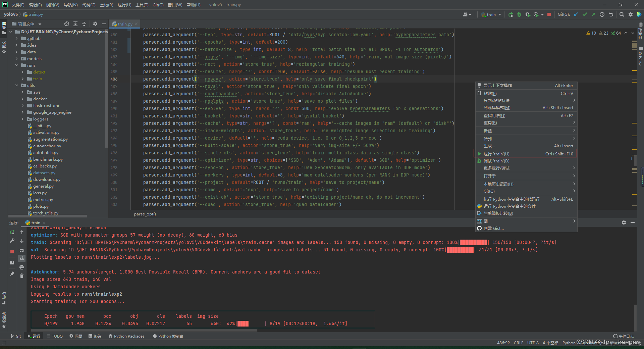Screen dimensions: 644x349
Task: Open the user account dropdown in toolbar
Action: pos(467,14)
